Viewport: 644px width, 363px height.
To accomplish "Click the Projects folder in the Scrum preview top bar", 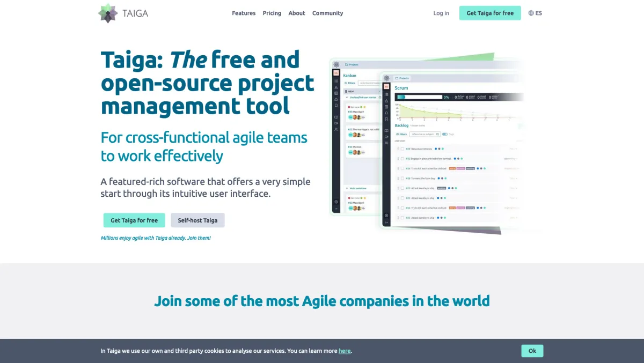I will (x=402, y=78).
